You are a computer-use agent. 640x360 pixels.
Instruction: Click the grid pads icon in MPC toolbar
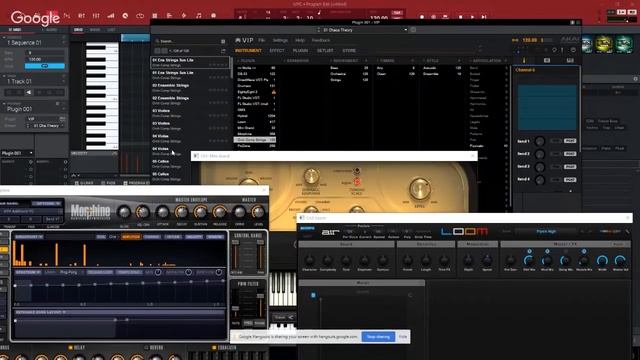(155, 16)
